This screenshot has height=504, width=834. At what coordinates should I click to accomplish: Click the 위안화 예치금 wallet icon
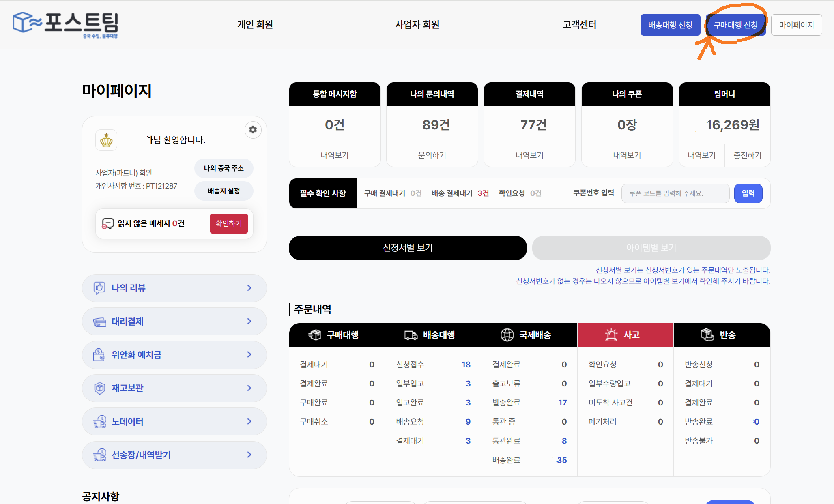[x=99, y=355]
